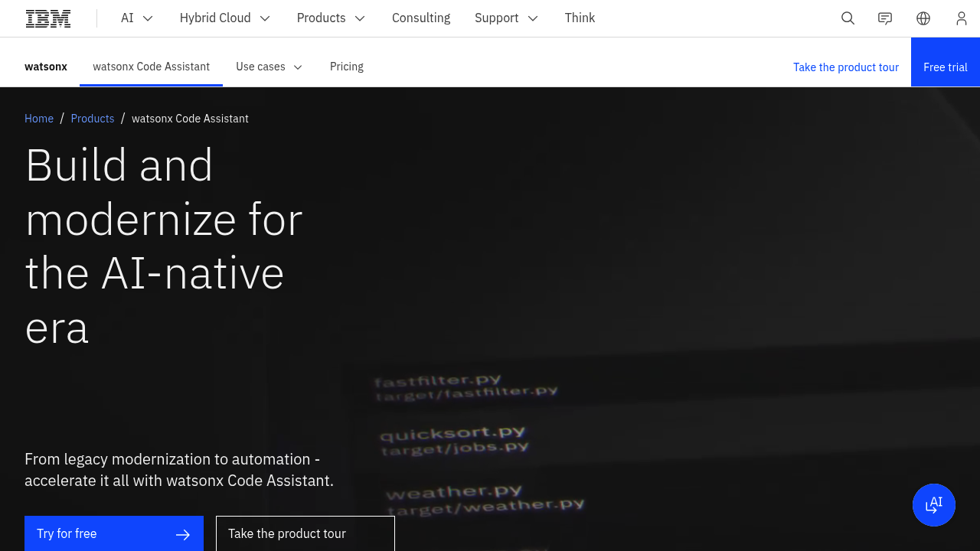Open account menu via the profile icon
980x551 pixels.
961,18
